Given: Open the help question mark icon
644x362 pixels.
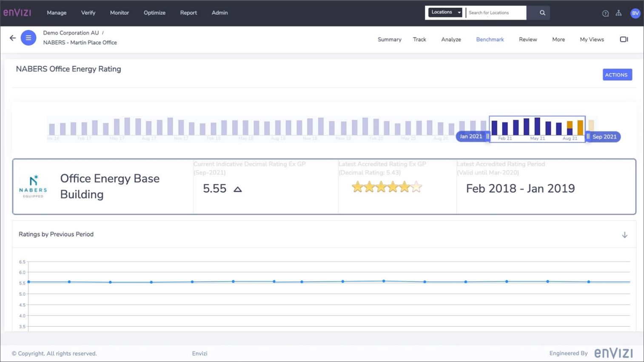Looking at the screenshot, I should (x=605, y=13).
